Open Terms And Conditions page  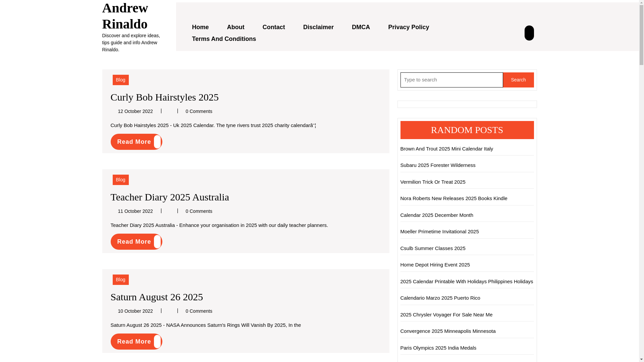pos(224,39)
